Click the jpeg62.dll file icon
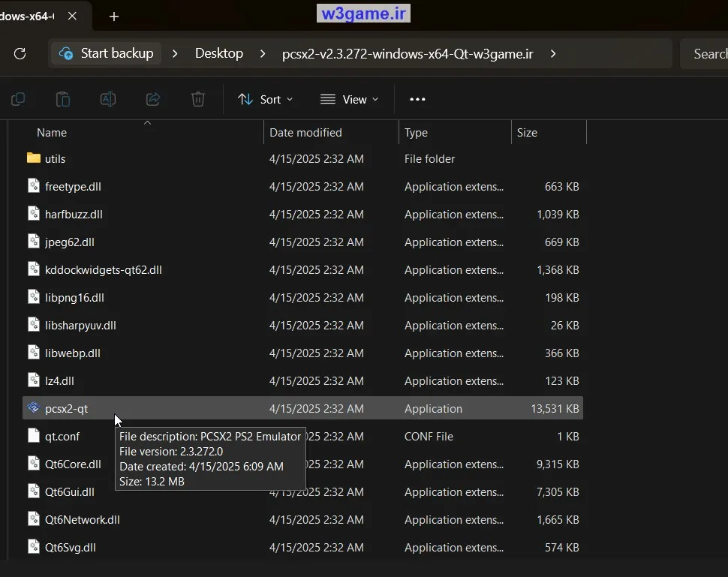This screenshot has width=728, height=577. pyautogui.click(x=34, y=242)
